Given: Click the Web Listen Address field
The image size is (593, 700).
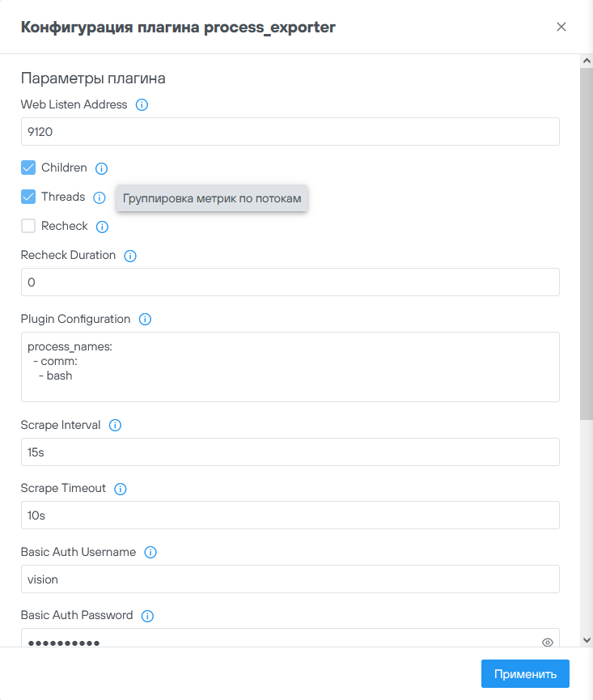Looking at the screenshot, I should (x=290, y=132).
